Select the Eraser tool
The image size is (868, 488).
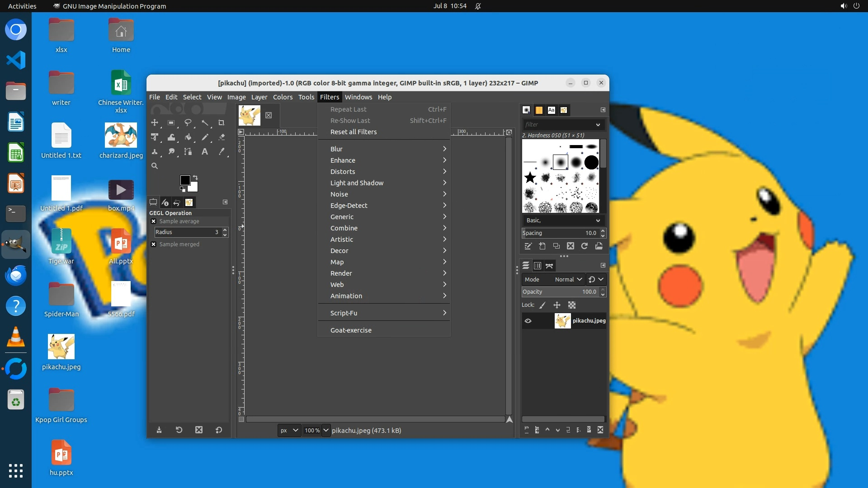tap(222, 137)
